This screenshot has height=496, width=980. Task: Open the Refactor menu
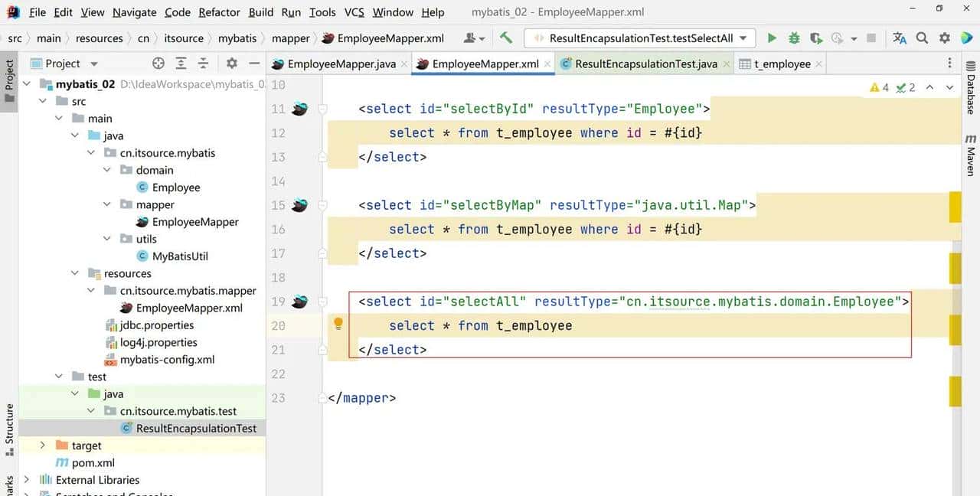219,12
